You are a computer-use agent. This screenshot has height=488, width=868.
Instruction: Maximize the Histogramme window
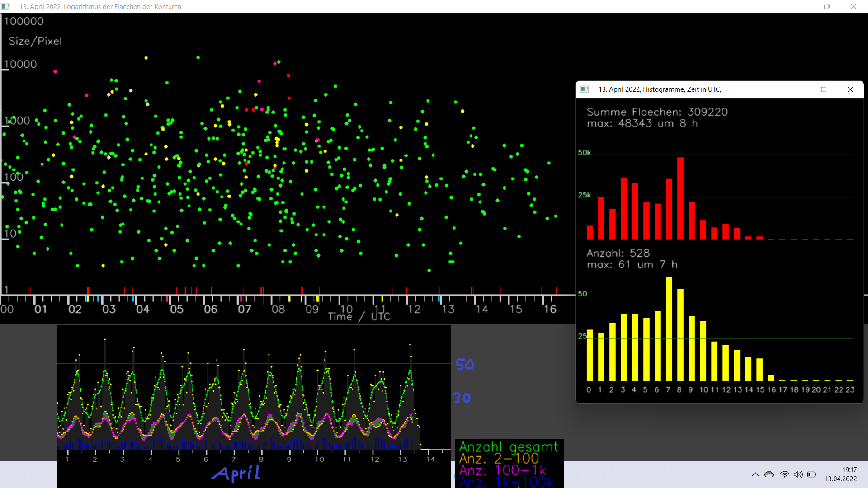point(824,89)
